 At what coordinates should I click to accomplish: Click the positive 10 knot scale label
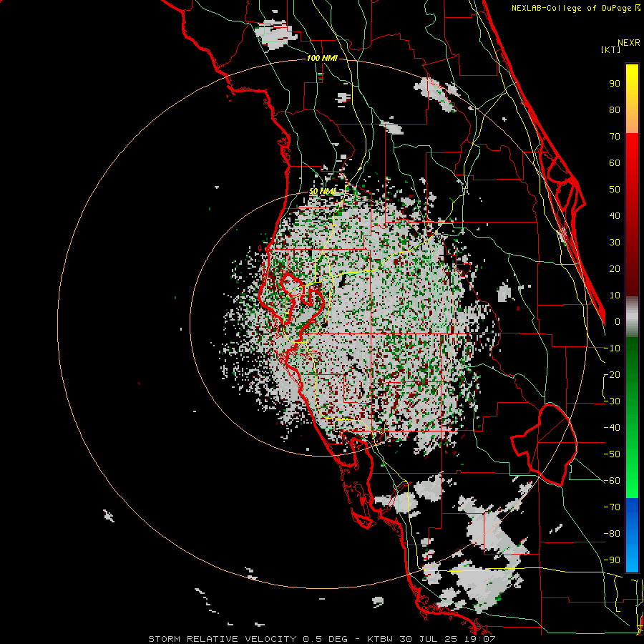point(615,296)
